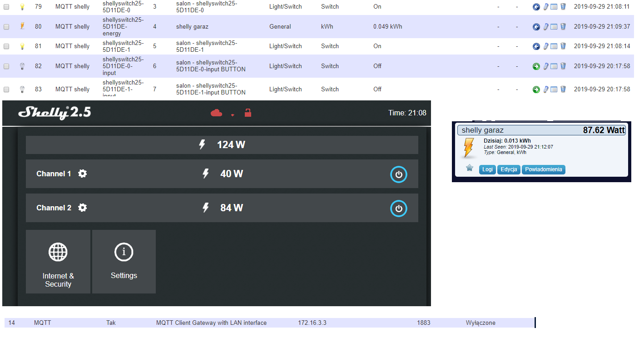Click the Logi button
The width and height of the screenshot is (644, 343).
click(487, 169)
